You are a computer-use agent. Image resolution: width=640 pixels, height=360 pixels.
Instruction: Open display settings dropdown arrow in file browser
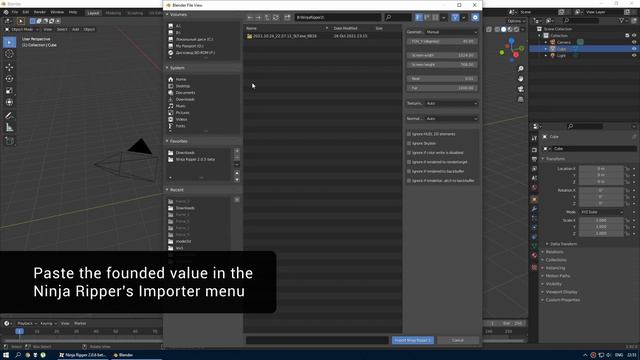(x=444, y=18)
